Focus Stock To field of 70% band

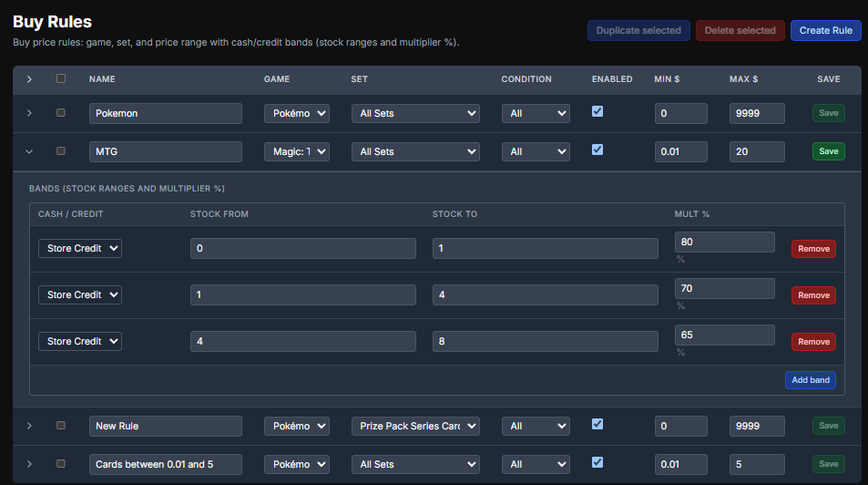point(546,294)
